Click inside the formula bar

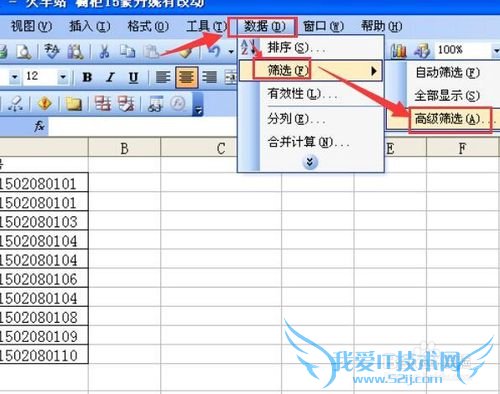click(143, 126)
